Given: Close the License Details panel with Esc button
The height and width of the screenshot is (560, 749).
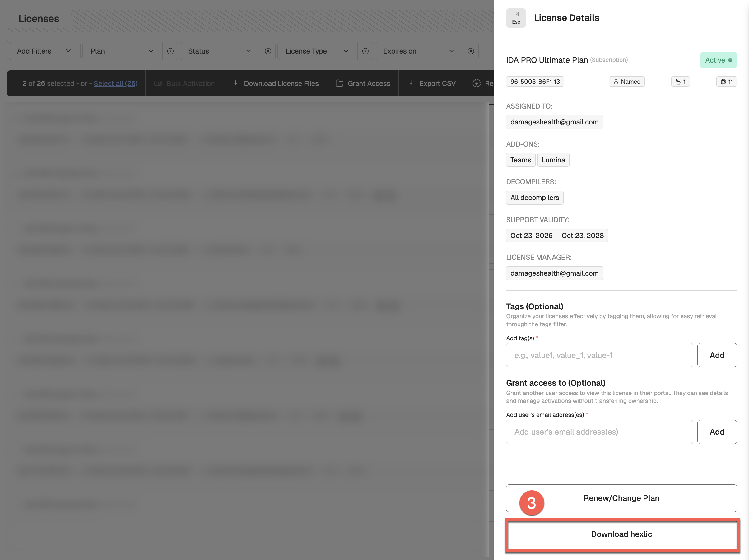Looking at the screenshot, I should tap(516, 18).
